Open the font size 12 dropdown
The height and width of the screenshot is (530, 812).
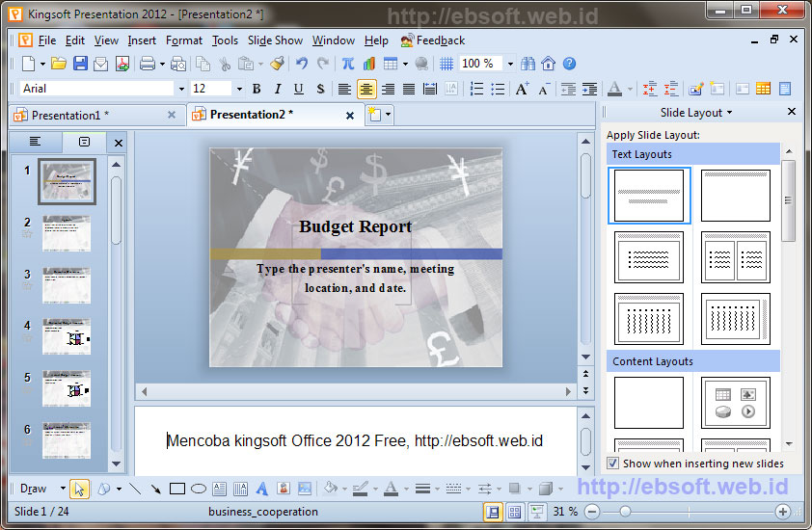(x=239, y=89)
